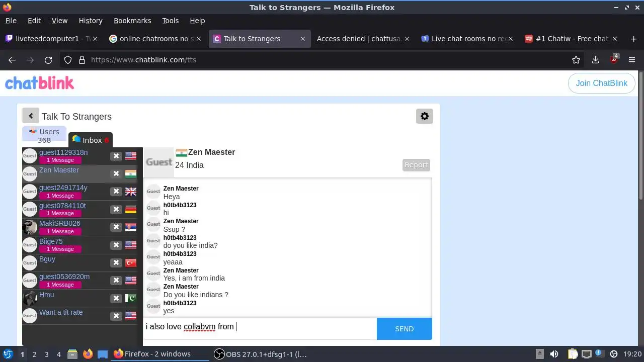Screen dimensions: 644x362
Task: Click MakiSRB026 avatar picture
Action: click(x=30, y=227)
